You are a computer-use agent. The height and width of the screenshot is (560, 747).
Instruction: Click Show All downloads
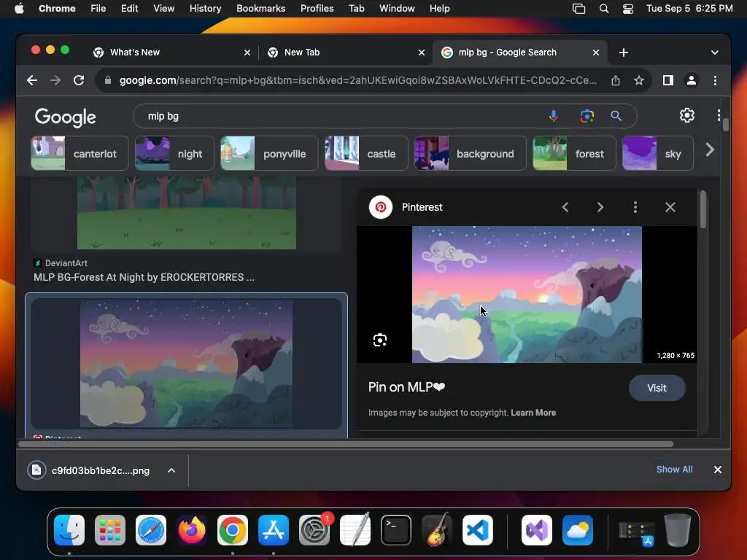point(675,470)
